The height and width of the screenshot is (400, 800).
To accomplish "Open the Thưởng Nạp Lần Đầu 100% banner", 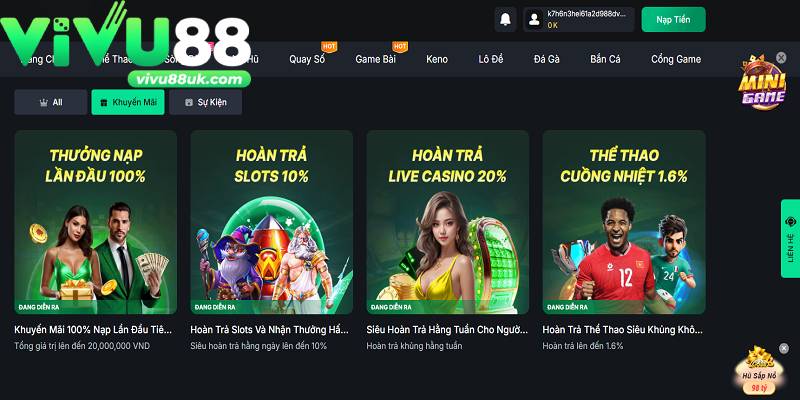I will (x=96, y=222).
